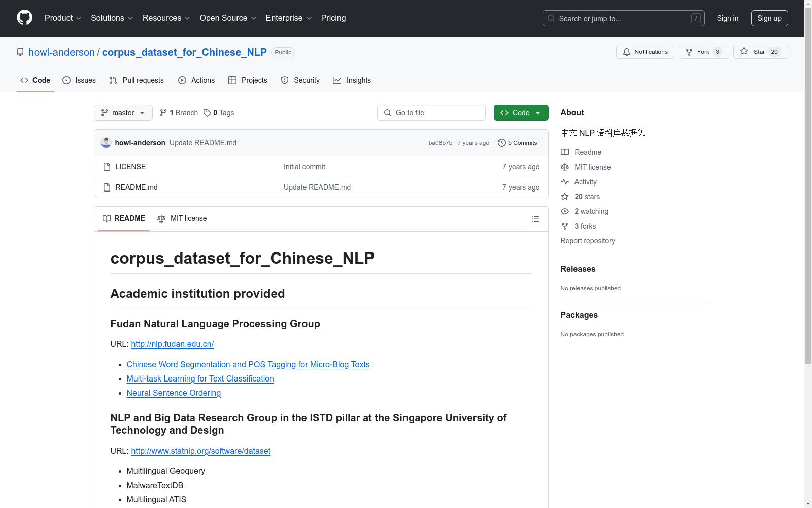812x508 pixels.
Task: Open the statnlp.org software dataset link
Action: click(201, 451)
